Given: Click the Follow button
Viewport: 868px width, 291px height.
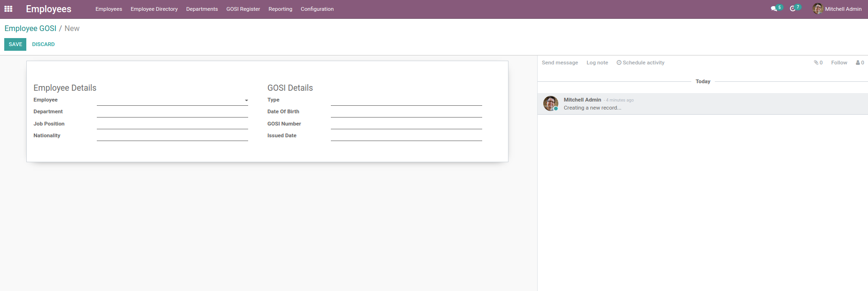Looking at the screenshot, I should pyautogui.click(x=839, y=63).
